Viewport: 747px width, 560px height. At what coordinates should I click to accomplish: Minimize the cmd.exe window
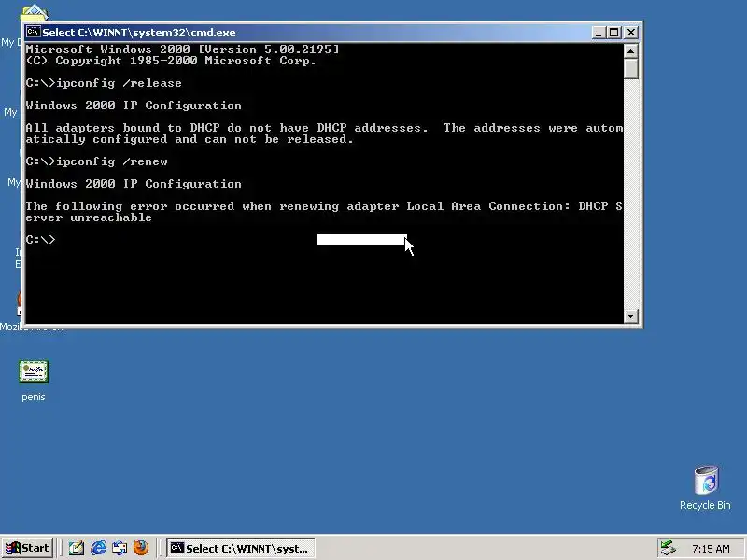click(599, 33)
